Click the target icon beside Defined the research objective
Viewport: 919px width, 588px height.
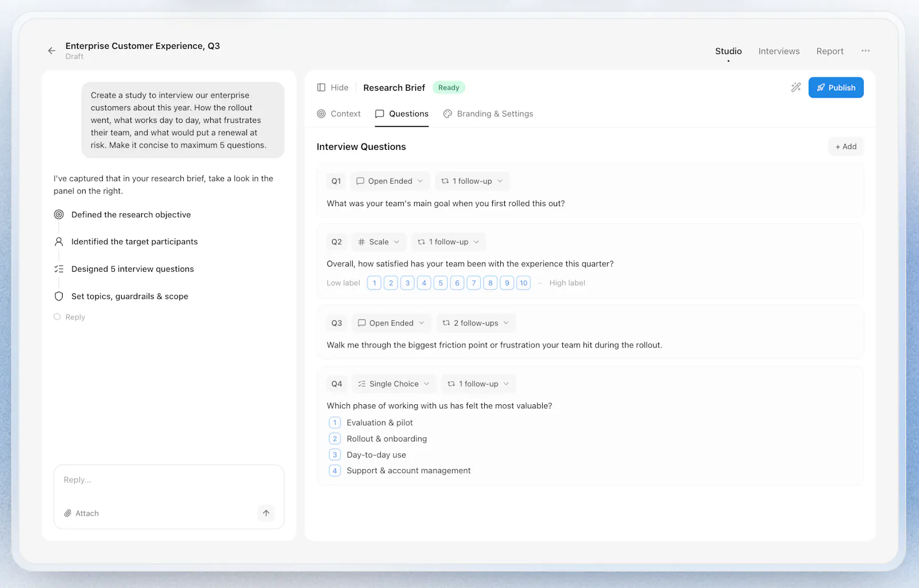click(x=59, y=215)
